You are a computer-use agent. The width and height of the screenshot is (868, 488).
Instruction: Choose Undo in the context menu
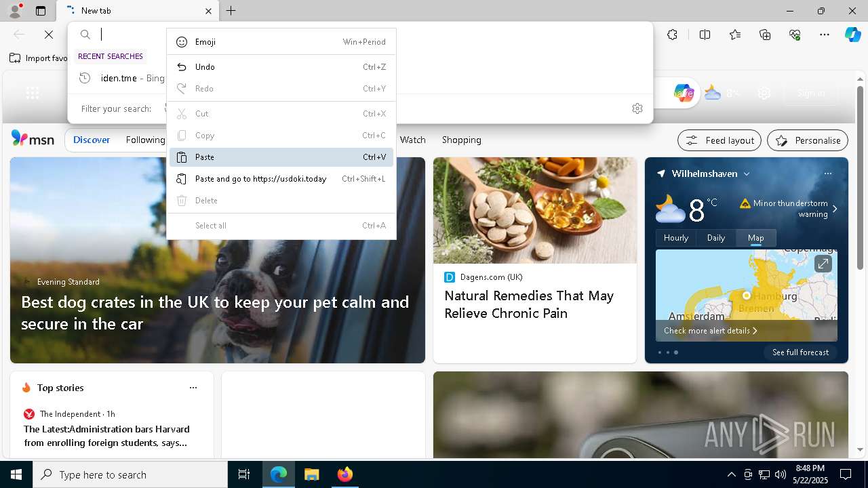281,67
